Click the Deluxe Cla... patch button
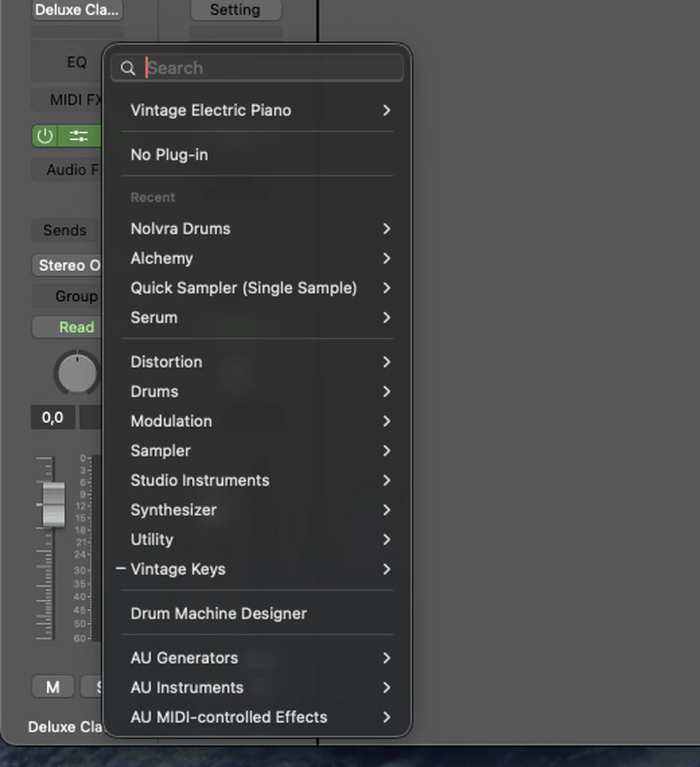 point(77,10)
